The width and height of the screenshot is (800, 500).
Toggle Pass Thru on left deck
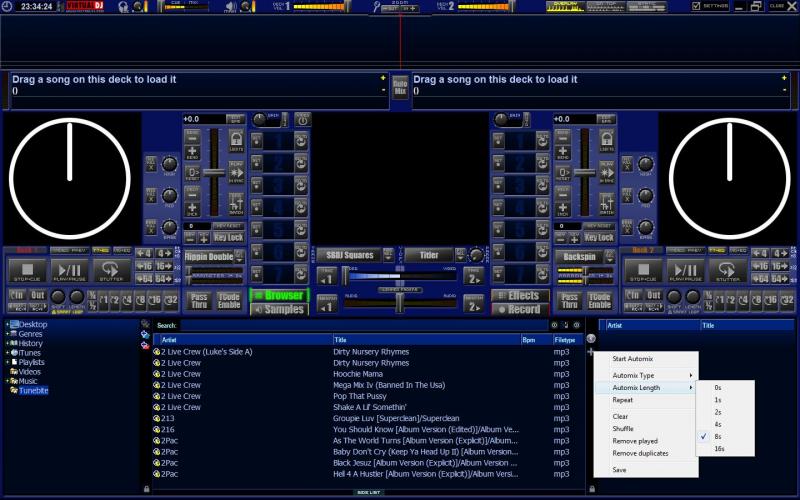(199, 301)
